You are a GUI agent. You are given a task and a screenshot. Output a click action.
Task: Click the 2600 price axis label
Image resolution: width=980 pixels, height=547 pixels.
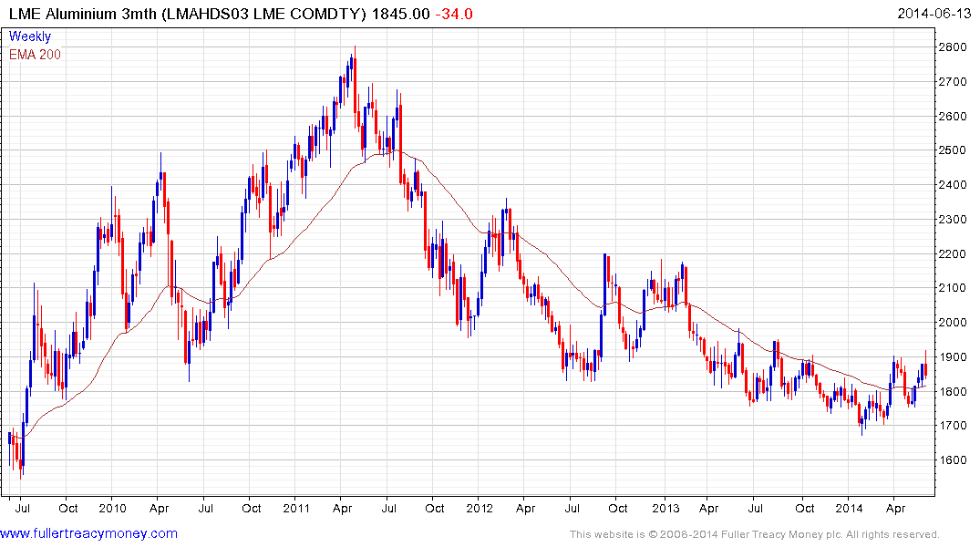point(954,117)
